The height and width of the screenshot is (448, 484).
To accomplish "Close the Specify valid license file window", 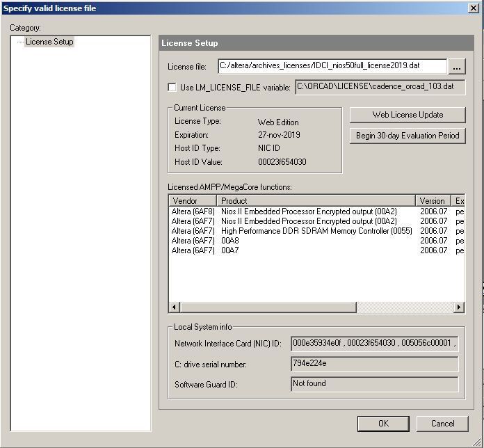I will pyautogui.click(x=474, y=8).
